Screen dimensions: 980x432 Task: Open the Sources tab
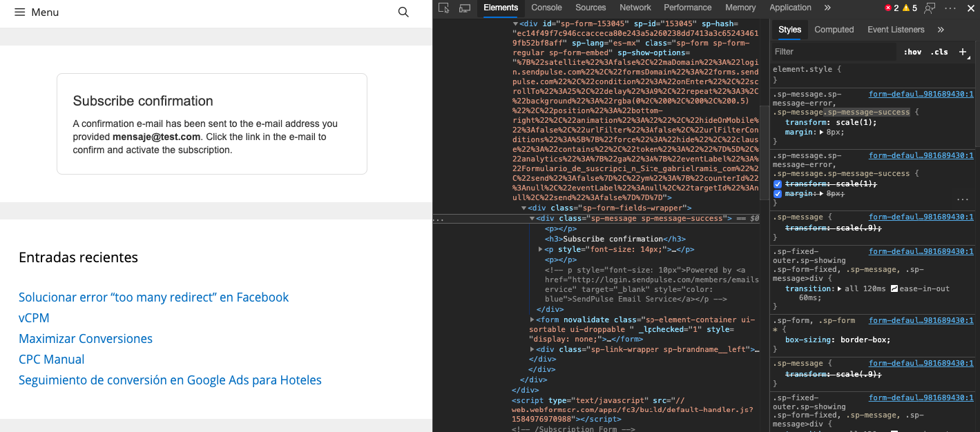(x=590, y=8)
